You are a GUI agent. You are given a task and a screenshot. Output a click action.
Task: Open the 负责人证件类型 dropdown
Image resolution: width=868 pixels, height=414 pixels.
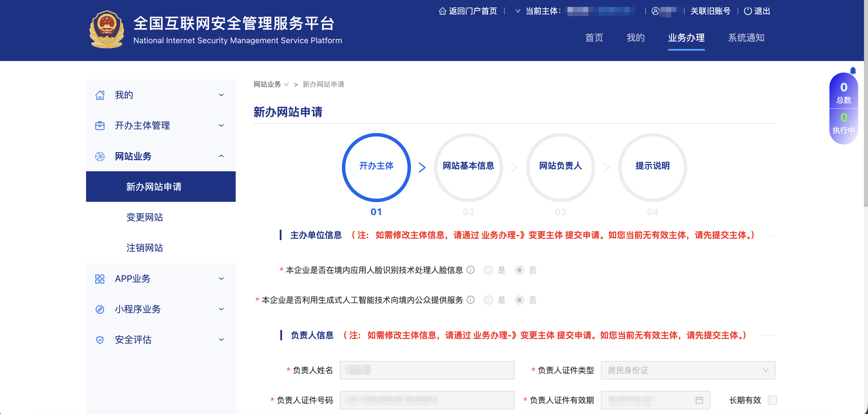pos(688,370)
